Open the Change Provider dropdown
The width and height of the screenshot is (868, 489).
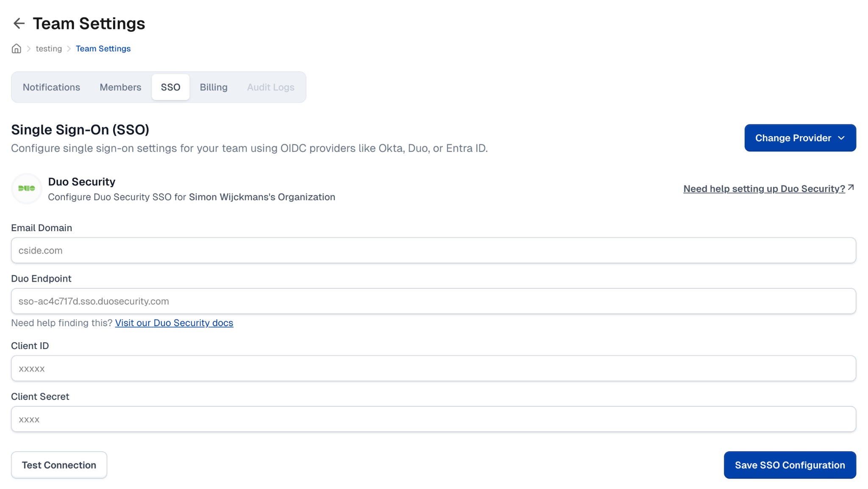coord(800,137)
